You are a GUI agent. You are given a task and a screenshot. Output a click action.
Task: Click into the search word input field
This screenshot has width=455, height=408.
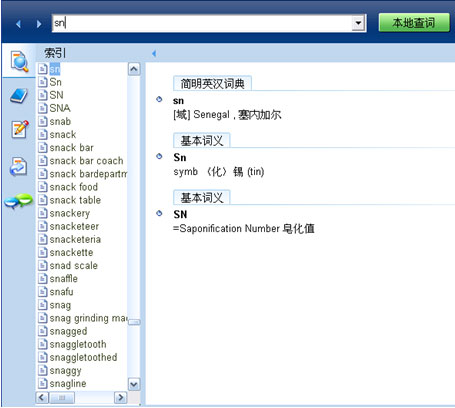[x=202, y=23]
